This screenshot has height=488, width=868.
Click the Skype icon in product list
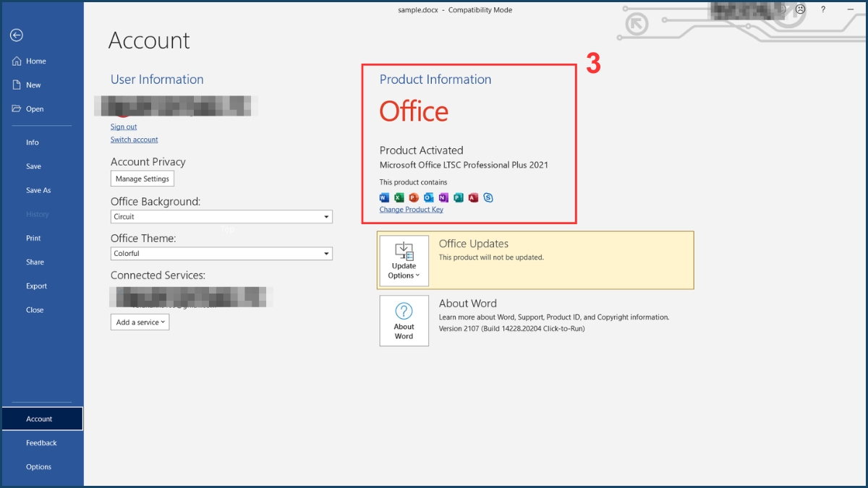(488, 197)
